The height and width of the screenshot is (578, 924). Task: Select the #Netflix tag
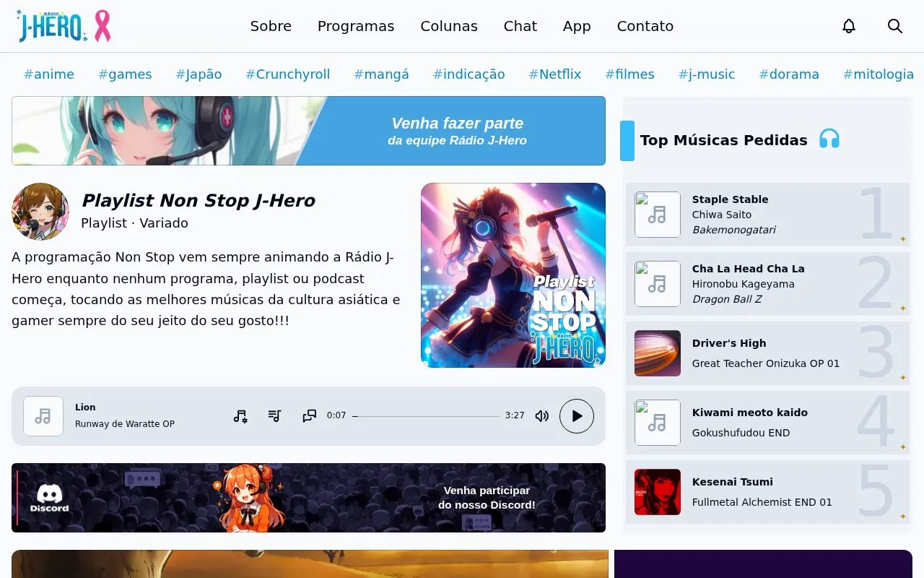point(555,74)
